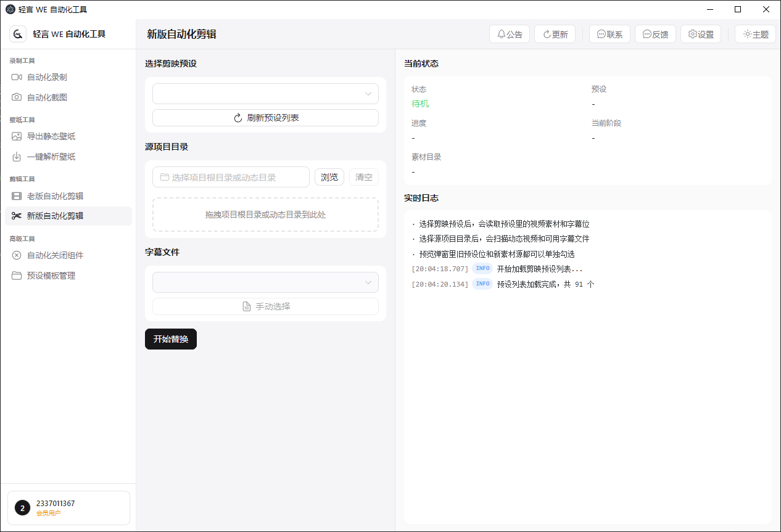Open 导出静态壁纸 via its image icon
Viewport: 781px width, 532px height.
(16, 136)
